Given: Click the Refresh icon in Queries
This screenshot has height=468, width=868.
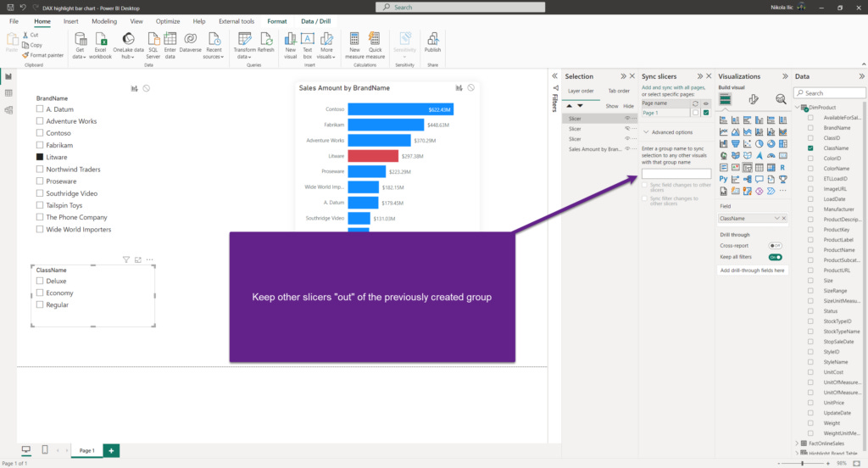Looking at the screenshot, I should [x=266, y=39].
